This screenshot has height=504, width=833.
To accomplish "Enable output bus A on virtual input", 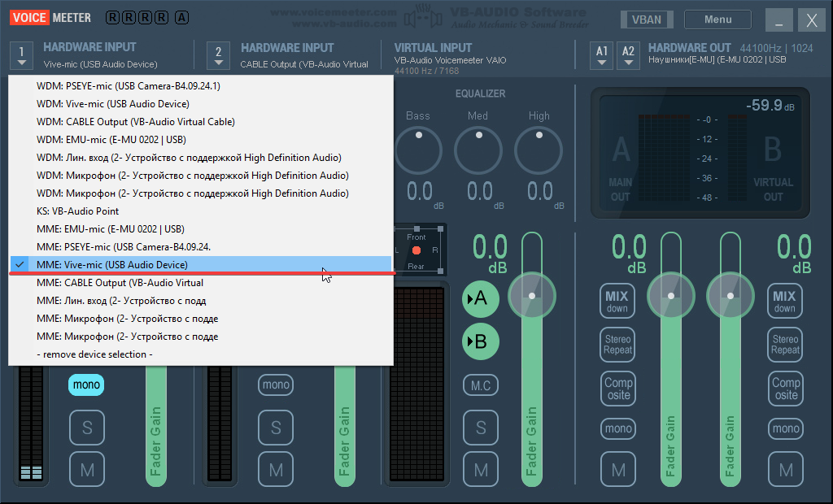I will coord(481,299).
